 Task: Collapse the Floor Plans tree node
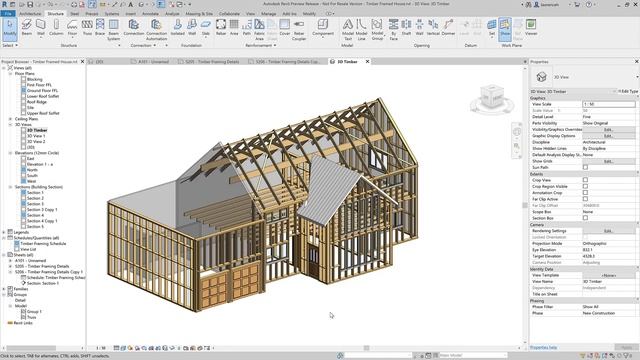[10, 73]
